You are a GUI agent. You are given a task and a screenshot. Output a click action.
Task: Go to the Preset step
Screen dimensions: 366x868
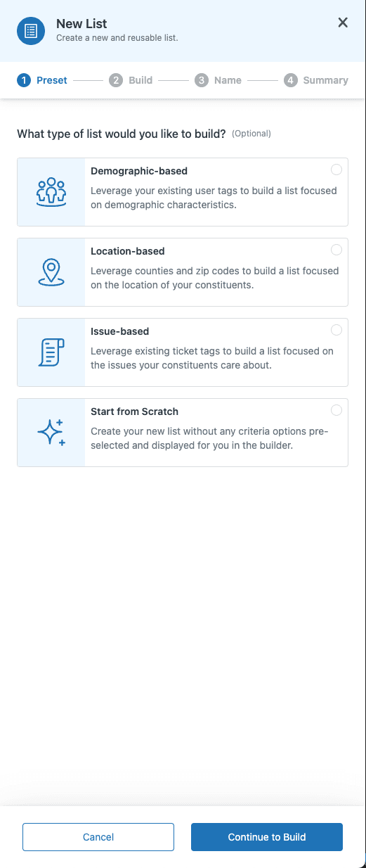[x=42, y=80]
